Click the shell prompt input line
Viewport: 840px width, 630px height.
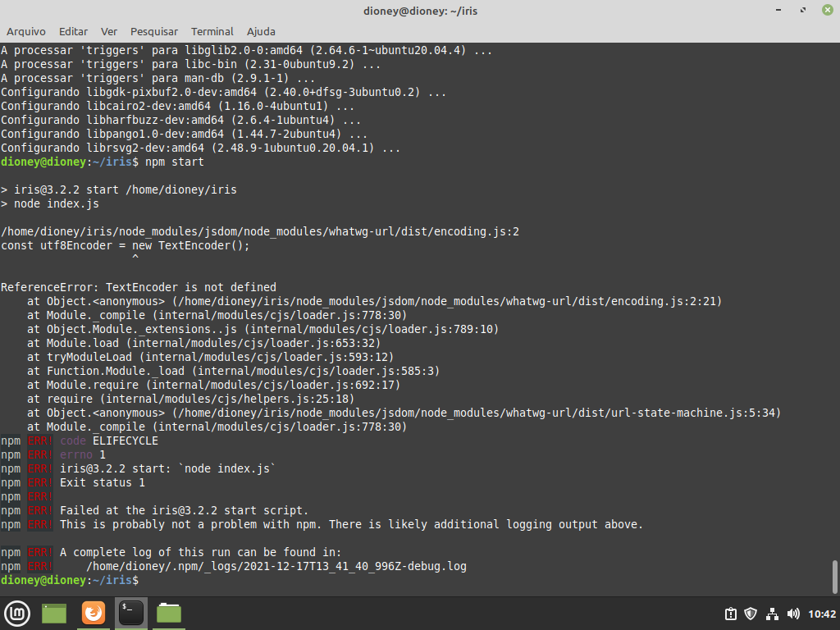[x=148, y=580]
